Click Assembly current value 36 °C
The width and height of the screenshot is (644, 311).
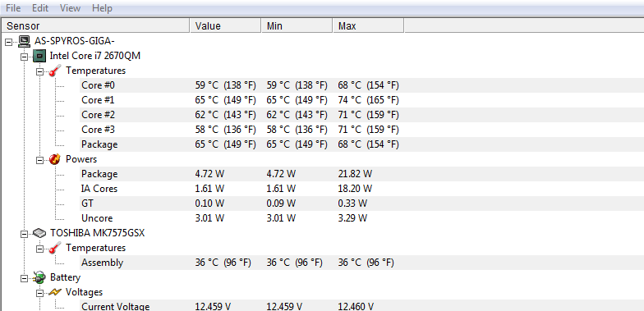point(223,263)
